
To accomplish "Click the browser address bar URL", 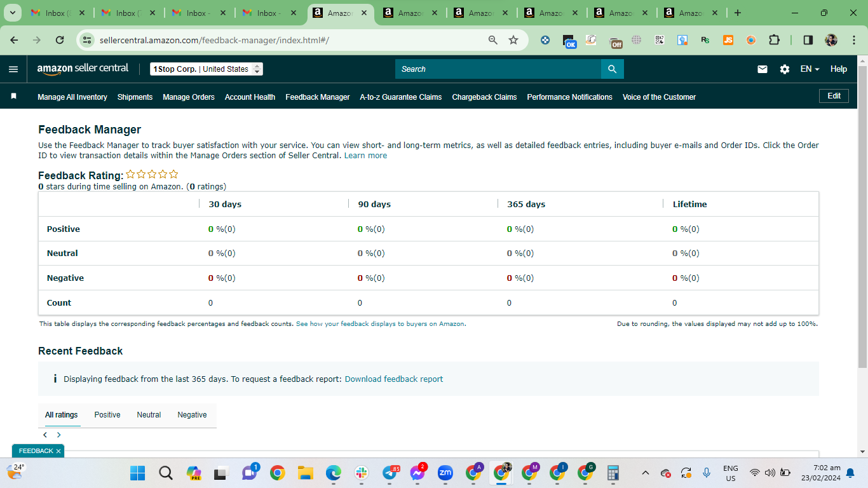I will (214, 40).
